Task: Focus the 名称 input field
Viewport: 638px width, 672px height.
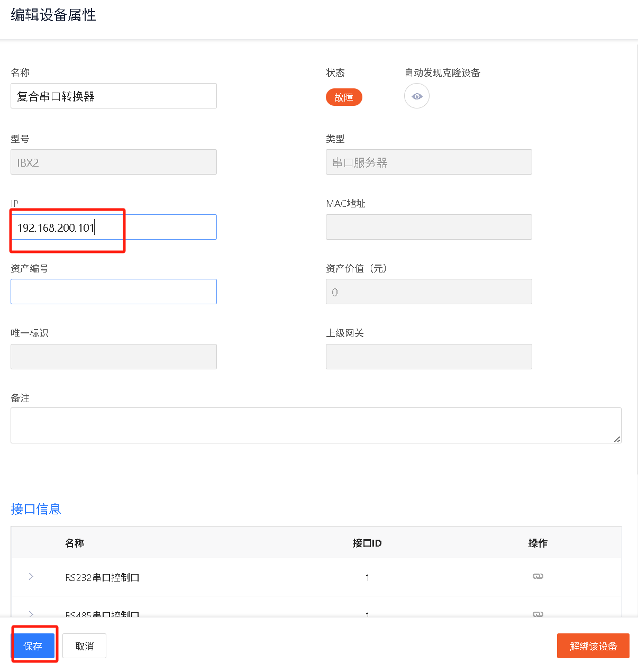Action: point(114,96)
